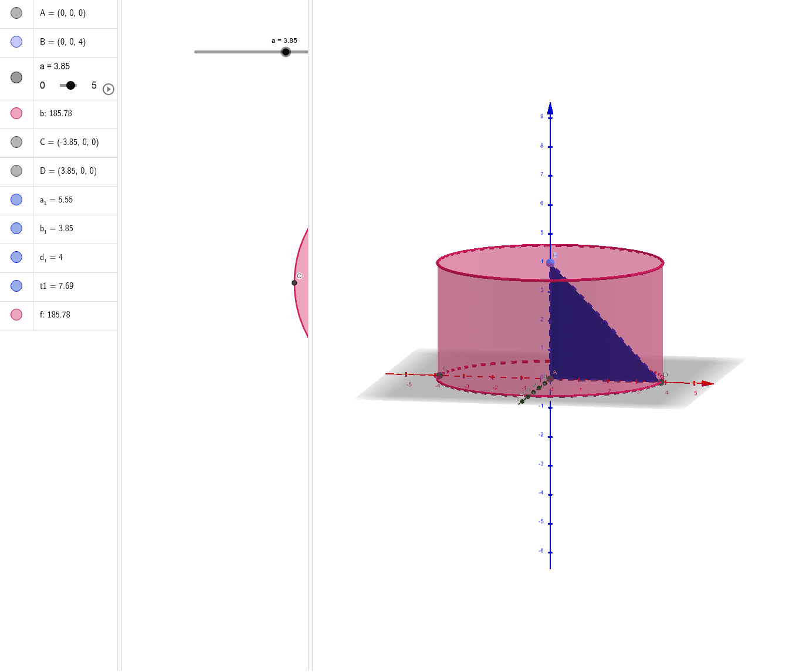Select point C on the pink semicircle
This screenshot has width=789, height=672.
(294, 282)
